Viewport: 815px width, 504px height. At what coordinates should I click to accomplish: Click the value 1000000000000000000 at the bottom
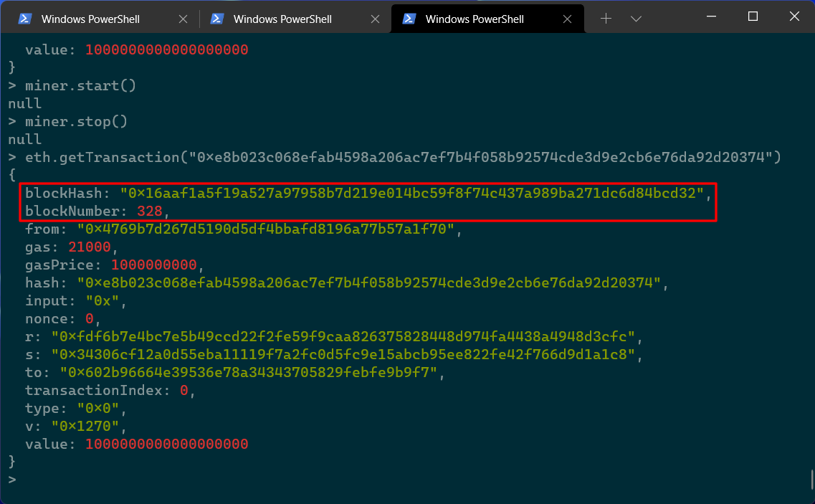click(x=166, y=444)
